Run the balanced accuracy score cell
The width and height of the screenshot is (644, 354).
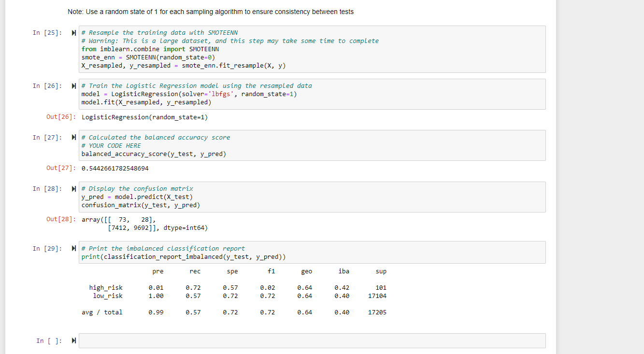click(73, 138)
